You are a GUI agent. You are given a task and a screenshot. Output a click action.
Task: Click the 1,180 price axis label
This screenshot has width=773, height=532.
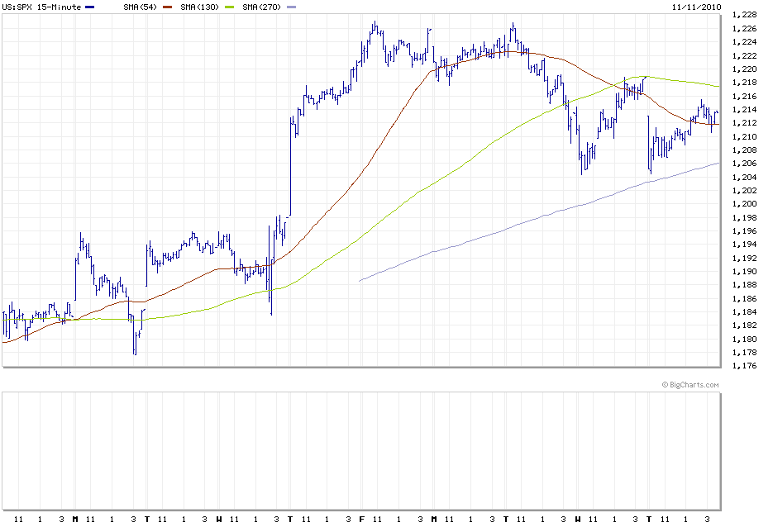click(744, 339)
